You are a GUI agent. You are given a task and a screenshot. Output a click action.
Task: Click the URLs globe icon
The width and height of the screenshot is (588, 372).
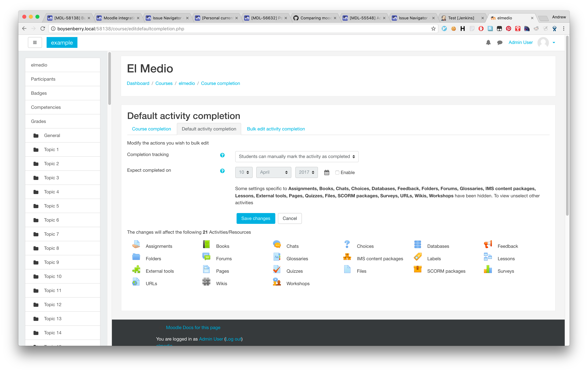click(136, 282)
